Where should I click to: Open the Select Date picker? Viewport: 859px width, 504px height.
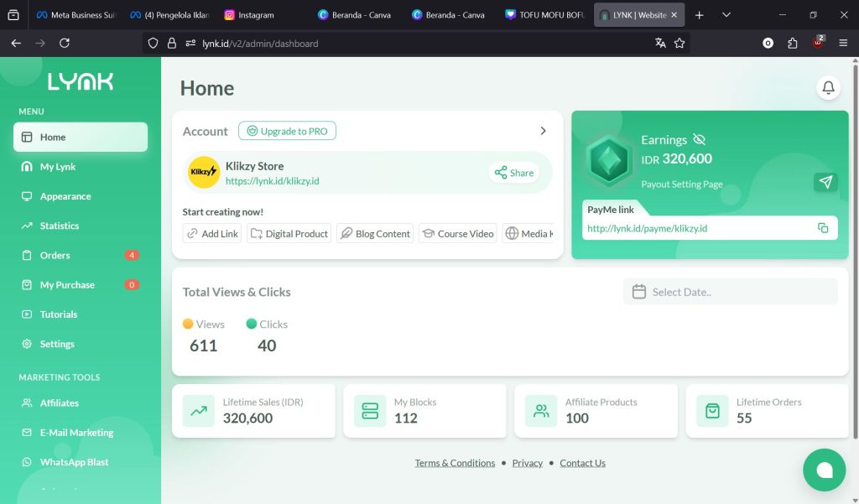(x=730, y=292)
